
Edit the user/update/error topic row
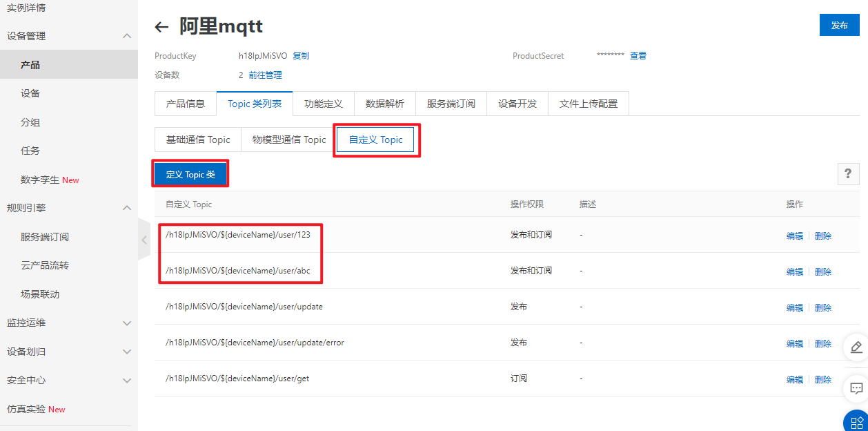pos(795,343)
